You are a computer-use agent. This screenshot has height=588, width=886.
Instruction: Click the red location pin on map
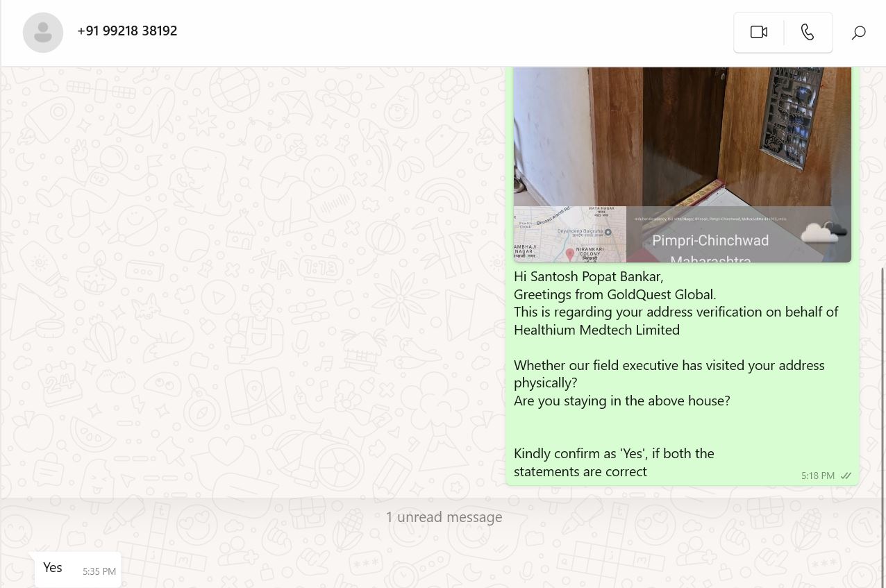point(570,254)
